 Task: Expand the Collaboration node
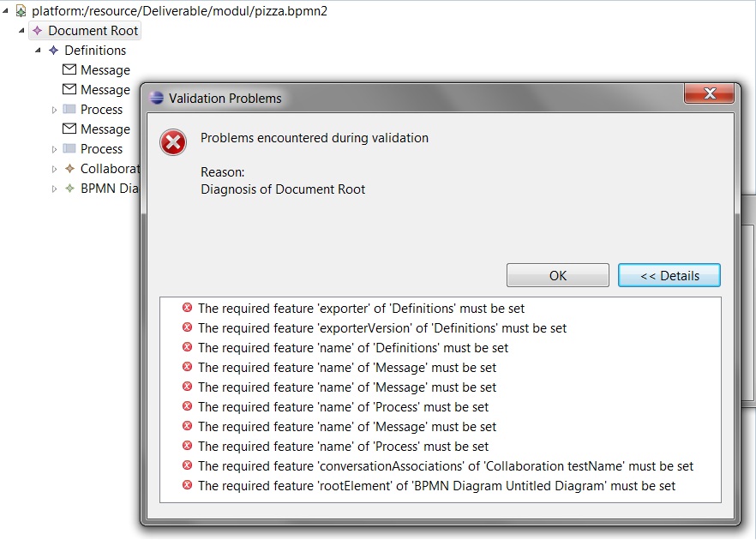54,169
